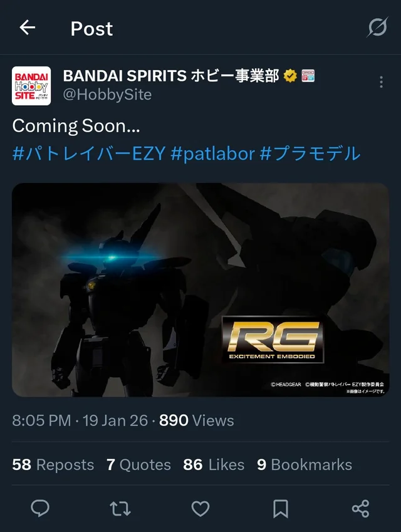Open the three-dot post options menu
Screen dimensions: 401x532
pyautogui.click(x=382, y=82)
